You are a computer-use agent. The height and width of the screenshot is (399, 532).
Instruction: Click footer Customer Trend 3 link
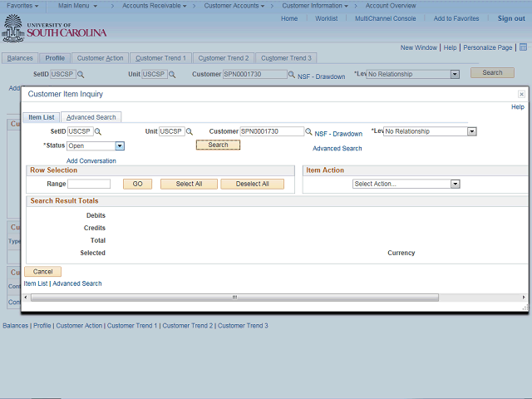click(x=243, y=325)
